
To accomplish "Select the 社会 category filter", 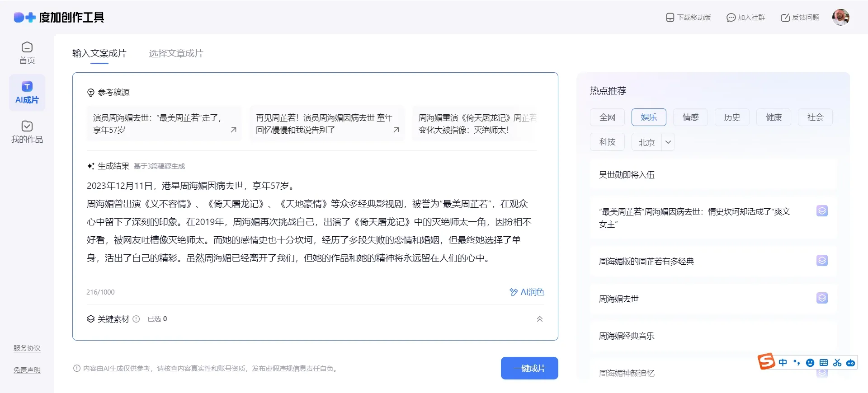I will (x=815, y=117).
